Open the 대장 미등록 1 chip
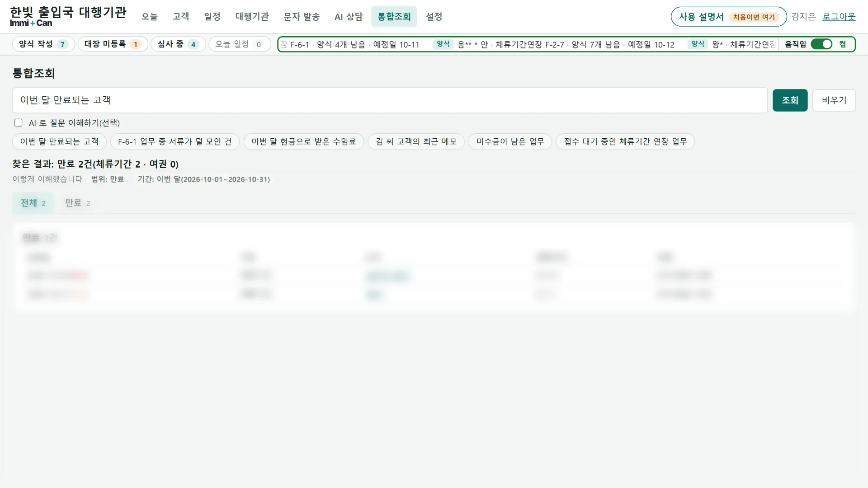 [x=113, y=44]
